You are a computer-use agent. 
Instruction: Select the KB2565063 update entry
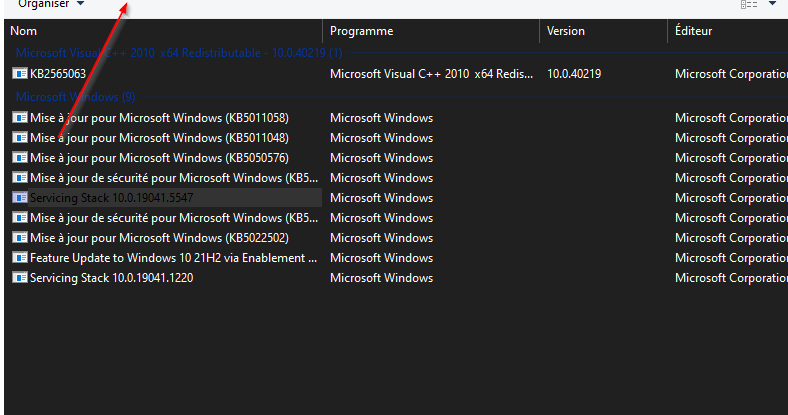pos(58,74)
